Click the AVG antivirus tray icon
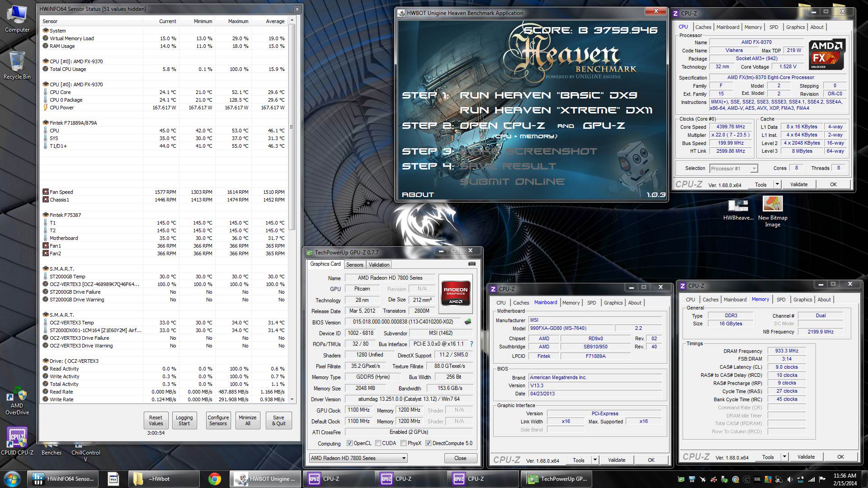This screenshot has height=488, width=868. coord(768,479)
